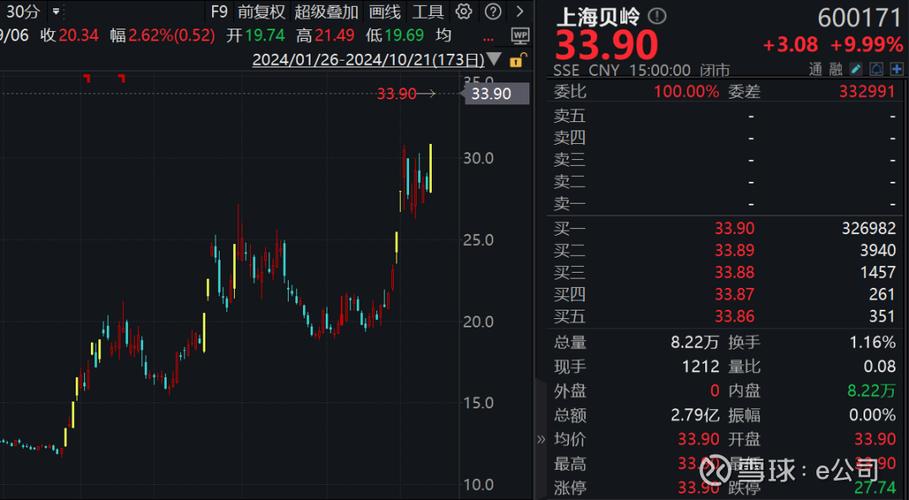This screenshot has width=909, height=500.
Task: Open the 画线 drawing menu
Action: coord(385,11)
